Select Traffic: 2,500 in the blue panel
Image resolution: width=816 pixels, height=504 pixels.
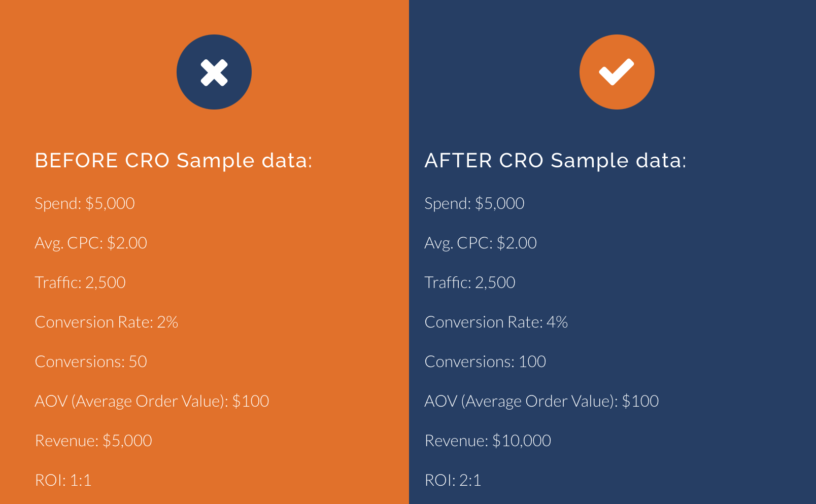[x=470, y=282]
